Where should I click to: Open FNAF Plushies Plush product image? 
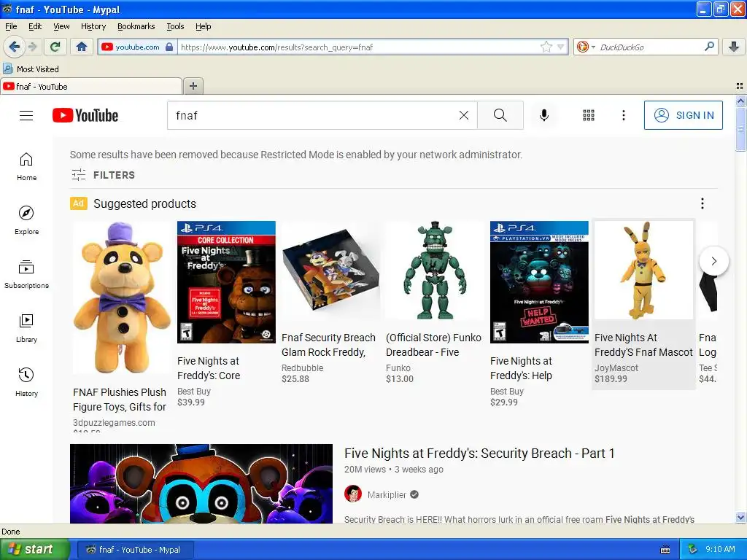[122, 297]
